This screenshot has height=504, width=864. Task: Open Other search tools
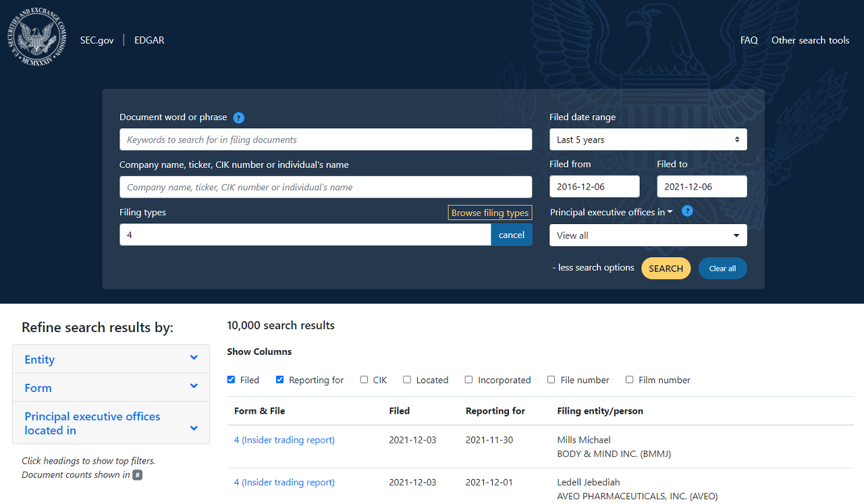tap(810, 40)
